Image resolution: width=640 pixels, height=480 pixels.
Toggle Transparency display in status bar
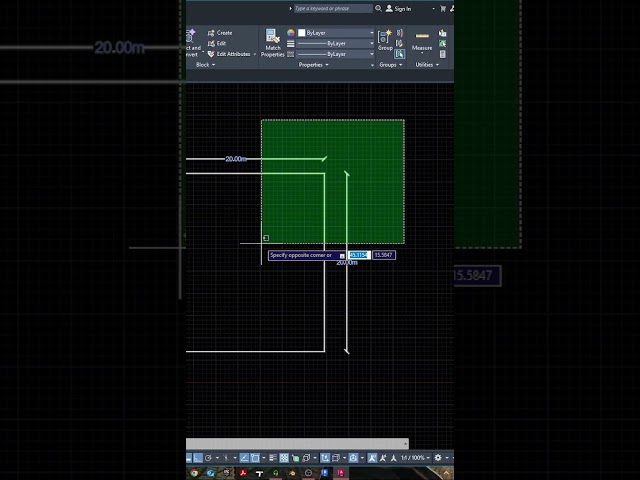coord(284,458)
